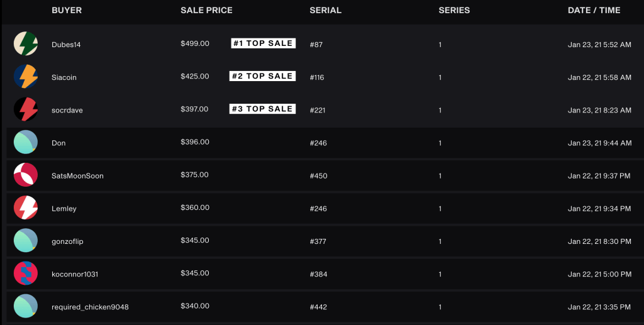Click koconnor1031's red and blue avatar
The image size is (644, 325).
click(26, 273)
